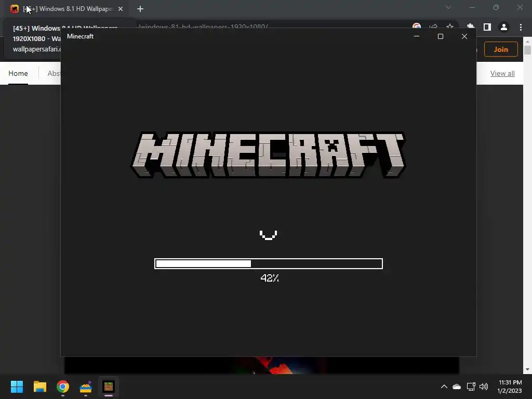Screen dimensions: 532x399
Task: Toggle the Chrome side panel
Action: coord(487,27)
